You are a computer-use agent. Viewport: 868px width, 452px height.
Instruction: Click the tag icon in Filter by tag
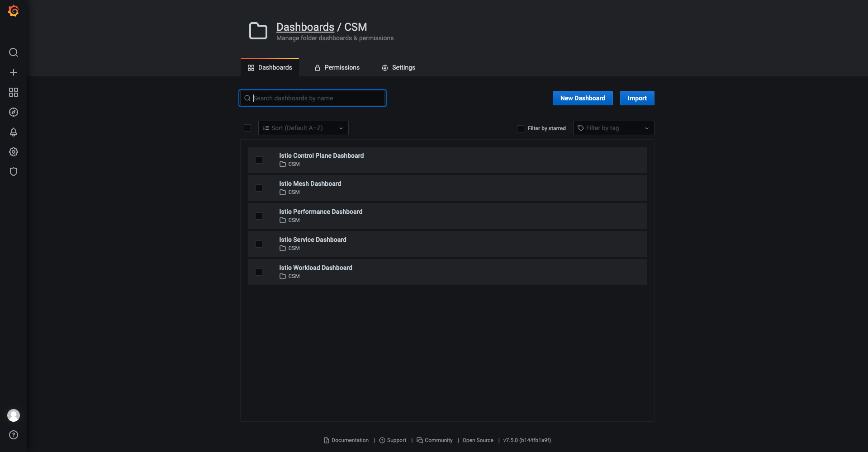click(581, 128)
